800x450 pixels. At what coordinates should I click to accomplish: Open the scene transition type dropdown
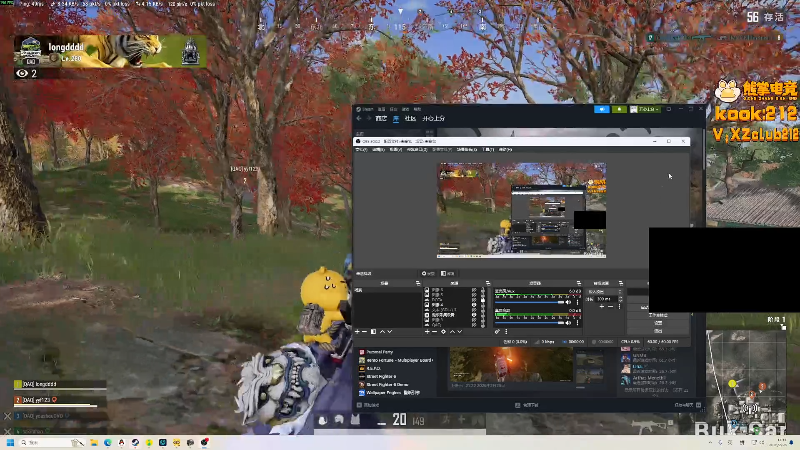coord(605,291)
